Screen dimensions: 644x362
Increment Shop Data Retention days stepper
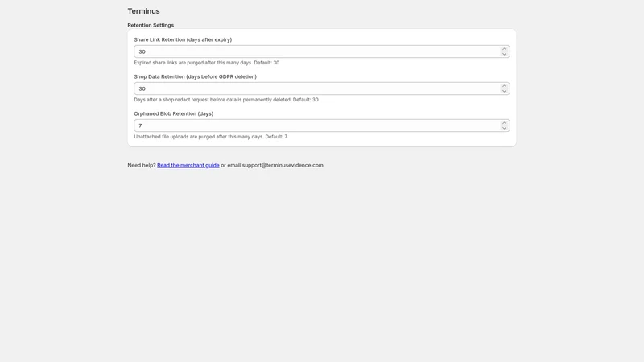(504, 86)
